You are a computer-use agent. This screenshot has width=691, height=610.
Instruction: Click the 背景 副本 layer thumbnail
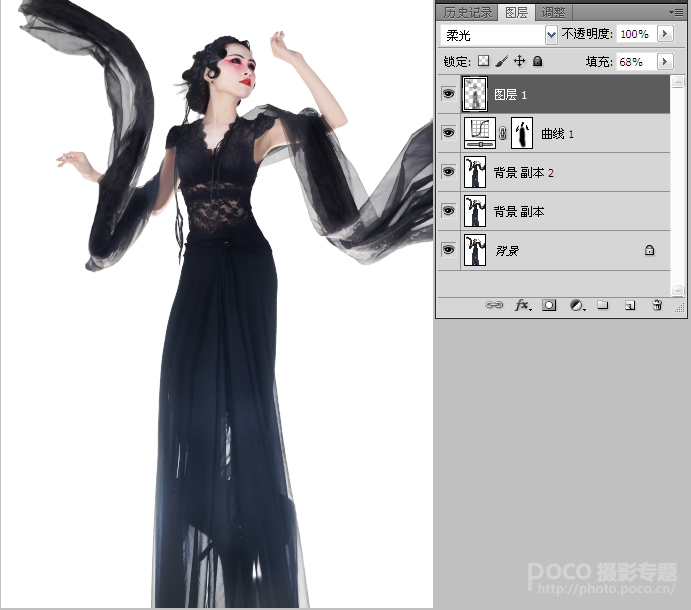475,211
